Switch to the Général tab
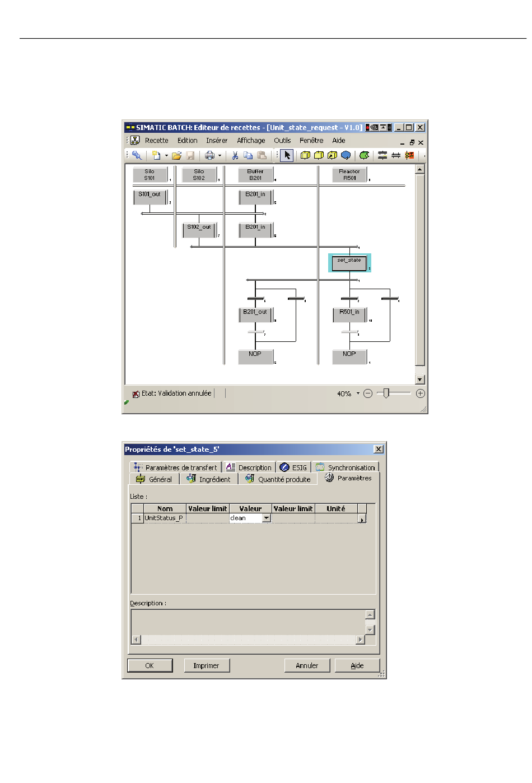 [x=155, y=479]
